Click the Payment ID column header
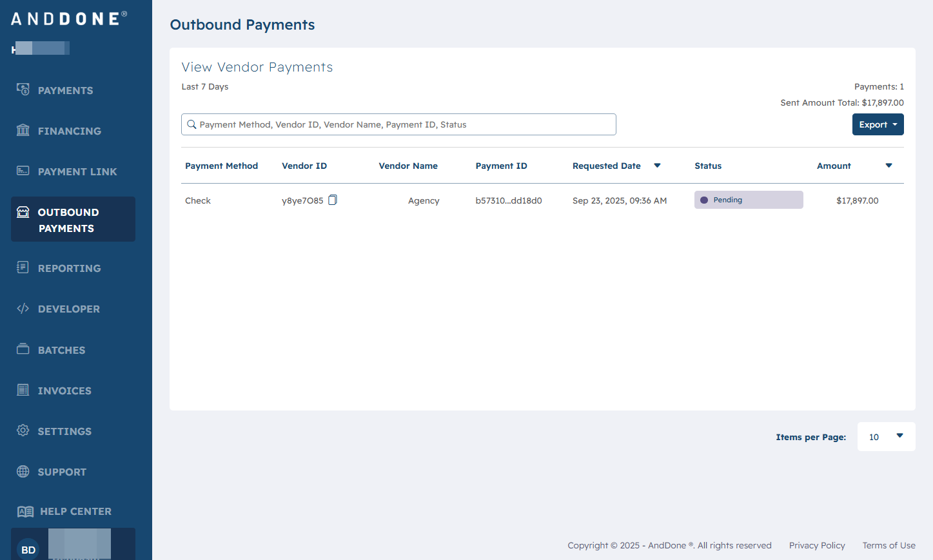Viewport: 933px width, 560px height. 502,166
